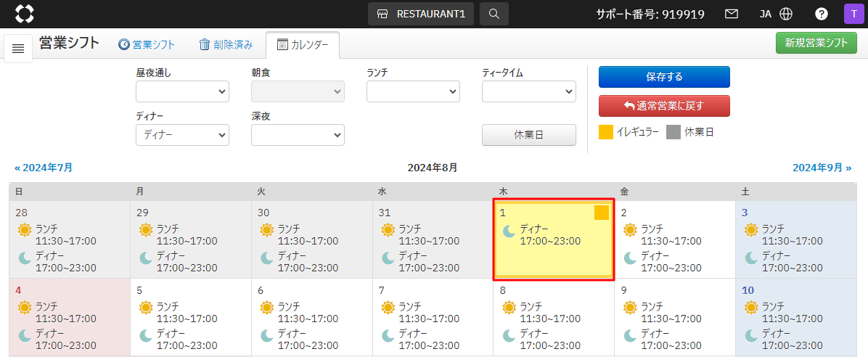Click 新規営業シフト button
This screenshot has height=357, width=868.
coord(816,43)
